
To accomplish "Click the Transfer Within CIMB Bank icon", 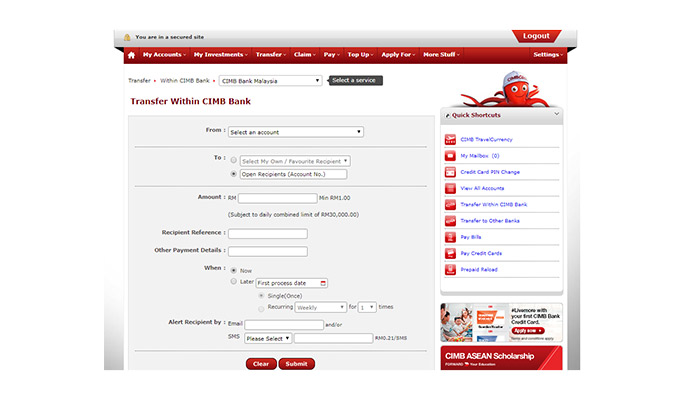I will (450, 204).
